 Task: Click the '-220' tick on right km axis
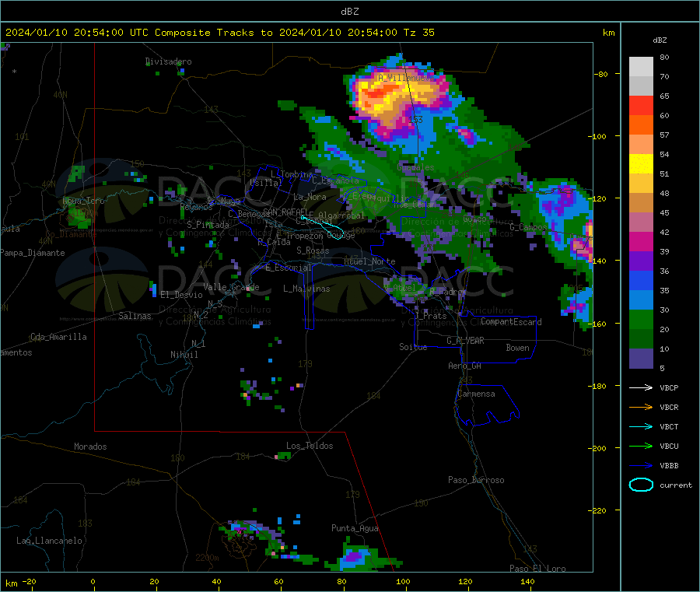(597, 510)
